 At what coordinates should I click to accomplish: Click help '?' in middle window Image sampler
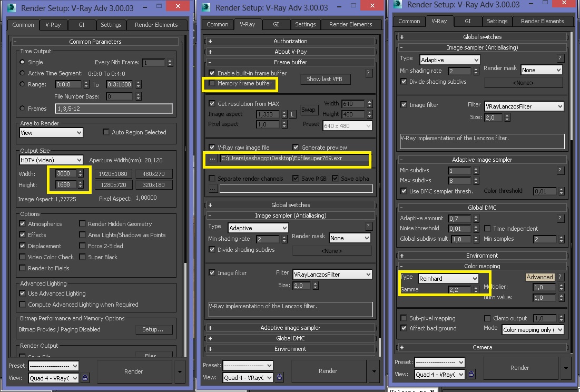point(368,226)
